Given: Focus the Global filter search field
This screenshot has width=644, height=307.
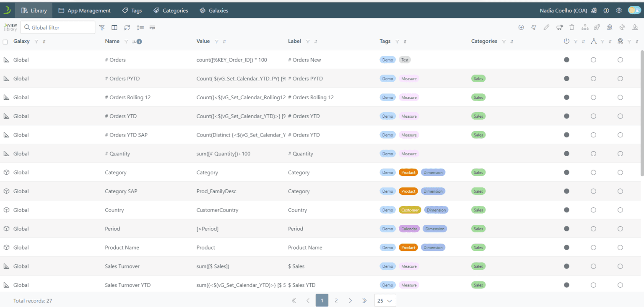Looking at the screenshot, I should click(58, 28).
